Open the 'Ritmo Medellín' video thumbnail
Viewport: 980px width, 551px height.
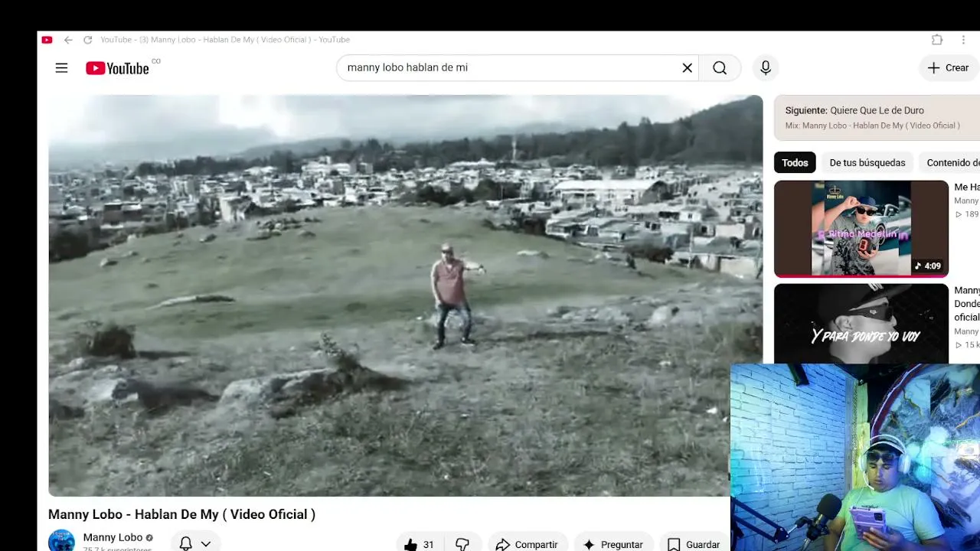tap(861, 229)
